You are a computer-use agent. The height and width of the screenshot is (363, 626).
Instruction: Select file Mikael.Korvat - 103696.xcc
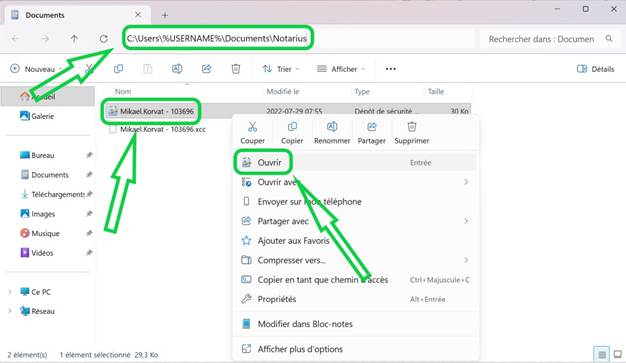(x=163, y=129)
